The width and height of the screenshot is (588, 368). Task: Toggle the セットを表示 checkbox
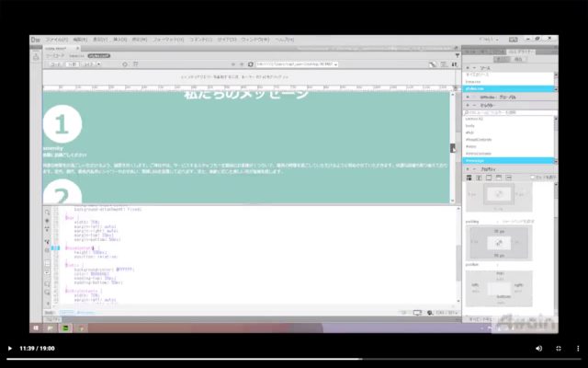pyautogui.click(x=533, y=178)
